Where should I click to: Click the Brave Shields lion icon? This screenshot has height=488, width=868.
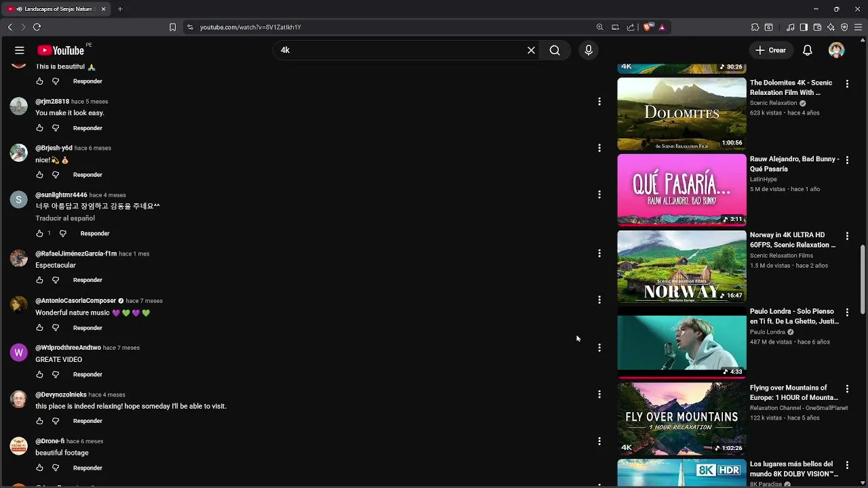tap(648, 27)
